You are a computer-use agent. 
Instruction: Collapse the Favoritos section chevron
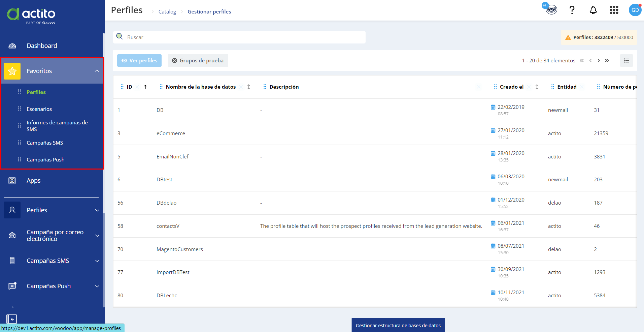(x=97, y=71)
